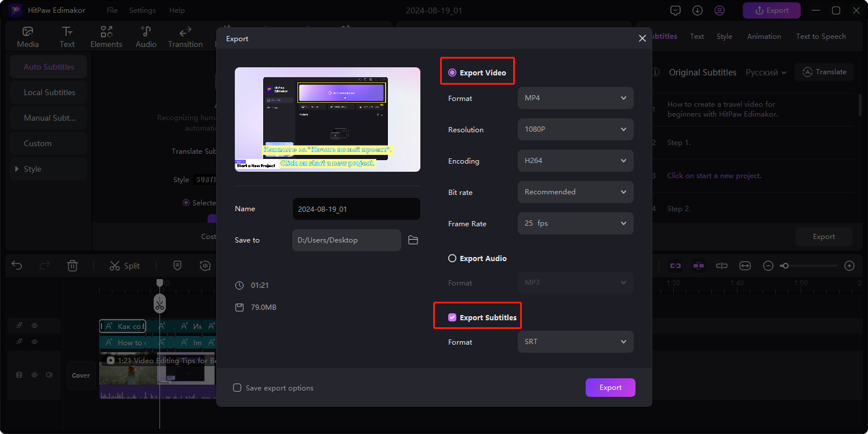Open the Settings menu
Image resolution: width=868 pixels, height=434 pixels.
[143, 10]
